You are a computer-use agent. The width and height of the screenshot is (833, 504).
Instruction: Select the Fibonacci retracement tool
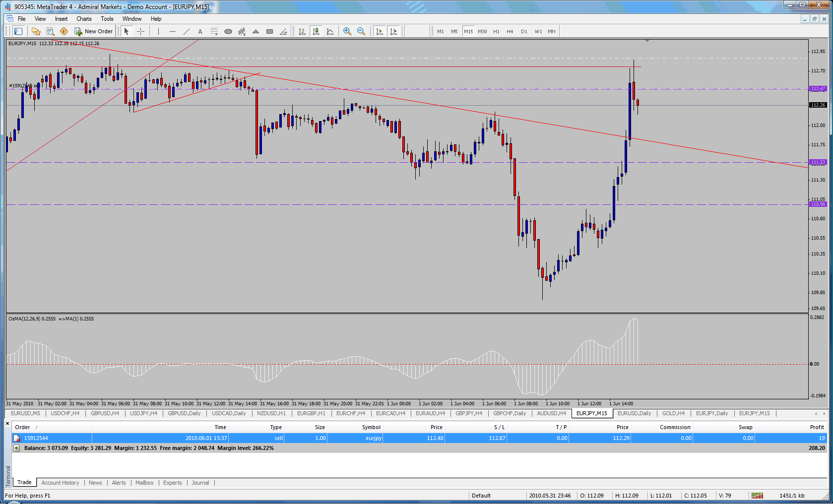pos(214,31)
